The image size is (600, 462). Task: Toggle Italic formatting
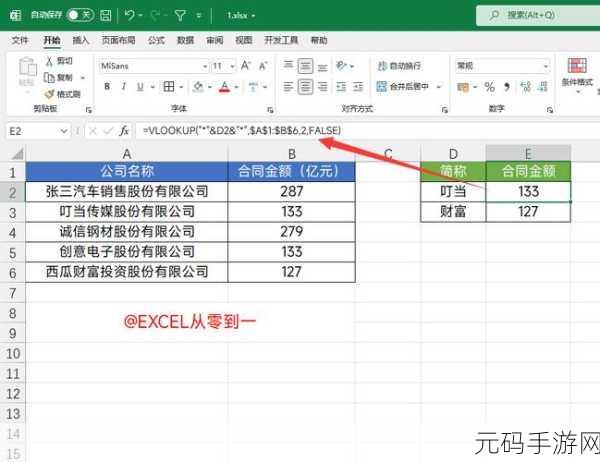point(123,87)
